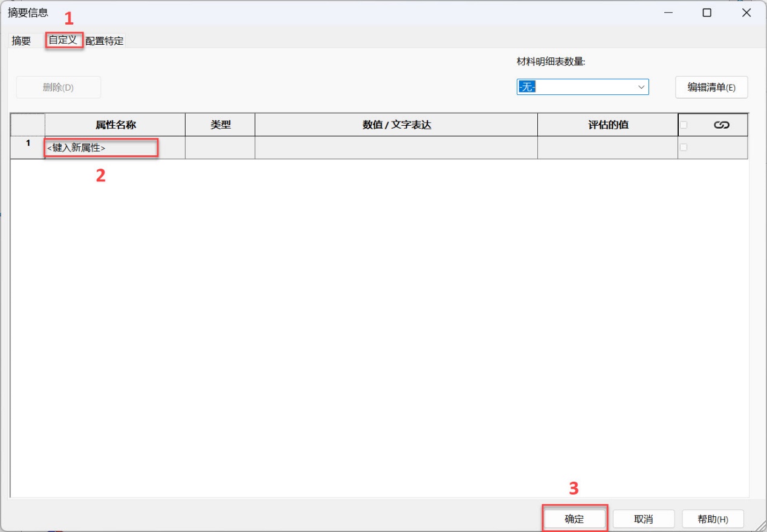Click the 删除(D) button
The width and height of the screenshot is (767, 532).
[x=58, y=87]
